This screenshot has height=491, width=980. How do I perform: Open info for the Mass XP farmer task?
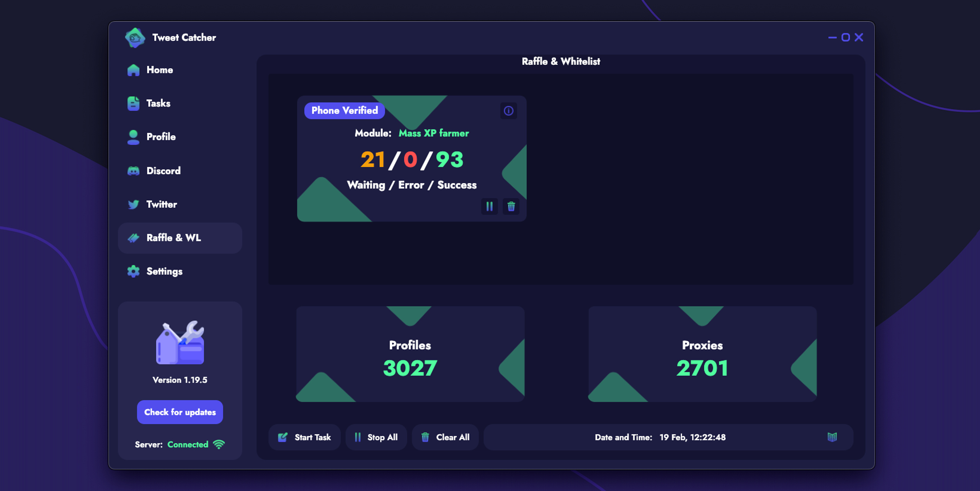[508, 111]
